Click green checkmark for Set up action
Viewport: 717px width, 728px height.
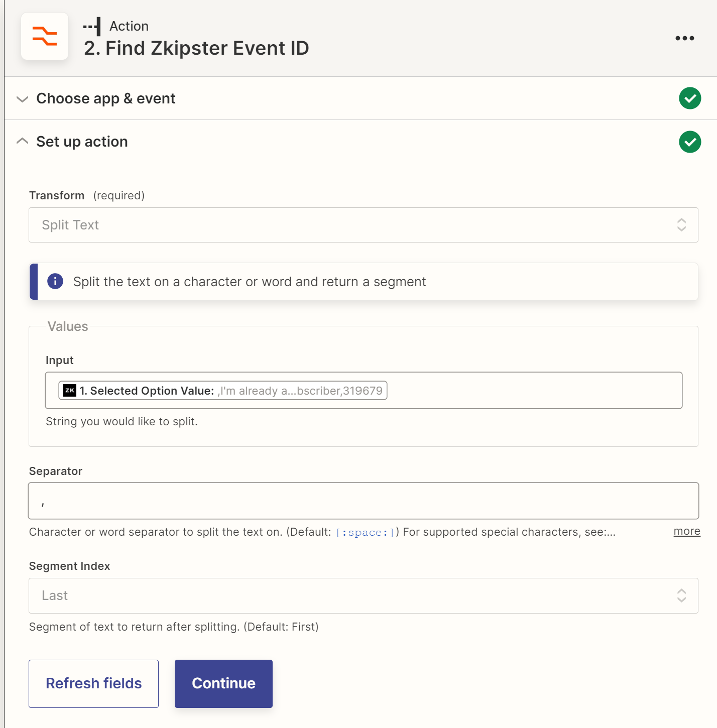click(690, 142)
